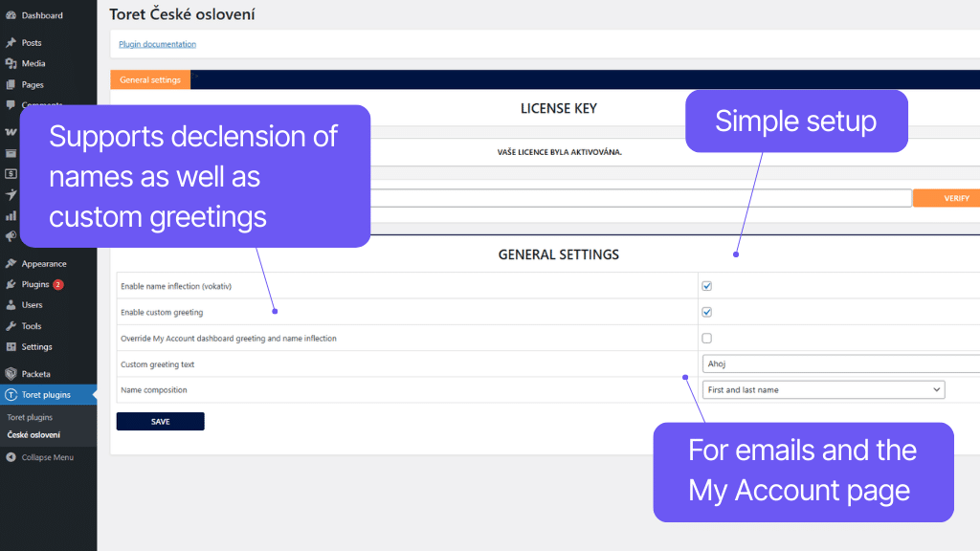Click the SAVE button
This screenshot has width=980, height=551.
[x=160, y=422]
